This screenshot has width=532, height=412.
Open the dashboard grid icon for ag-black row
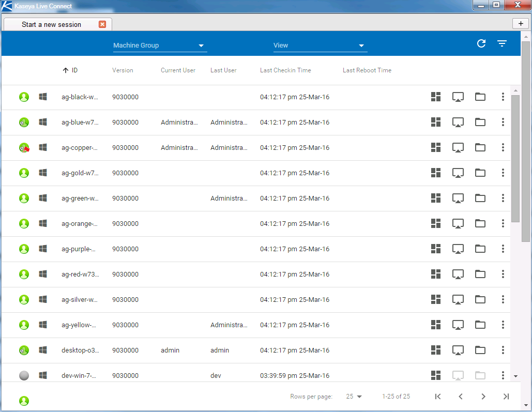[x=436, y=97]
